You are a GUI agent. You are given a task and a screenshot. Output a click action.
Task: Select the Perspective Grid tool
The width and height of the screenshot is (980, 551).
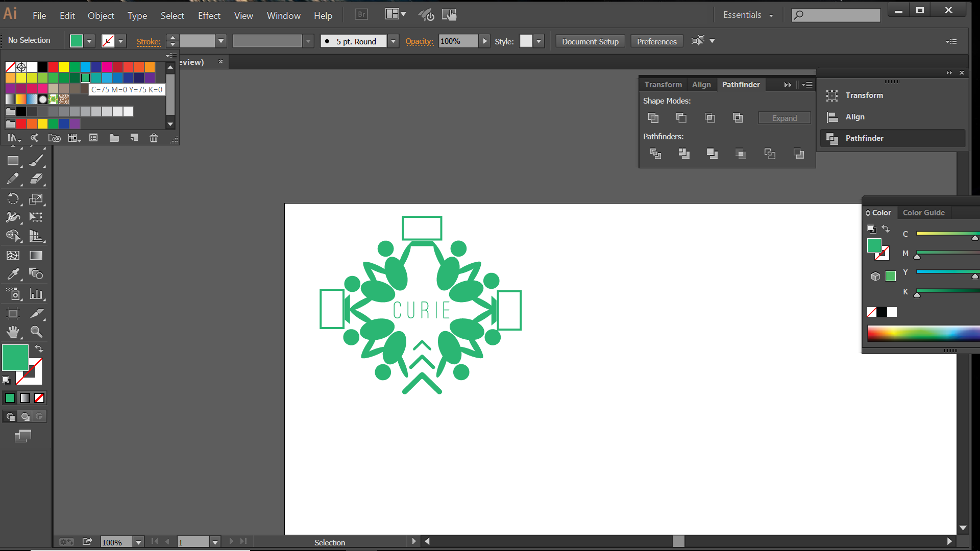[36, 236]
